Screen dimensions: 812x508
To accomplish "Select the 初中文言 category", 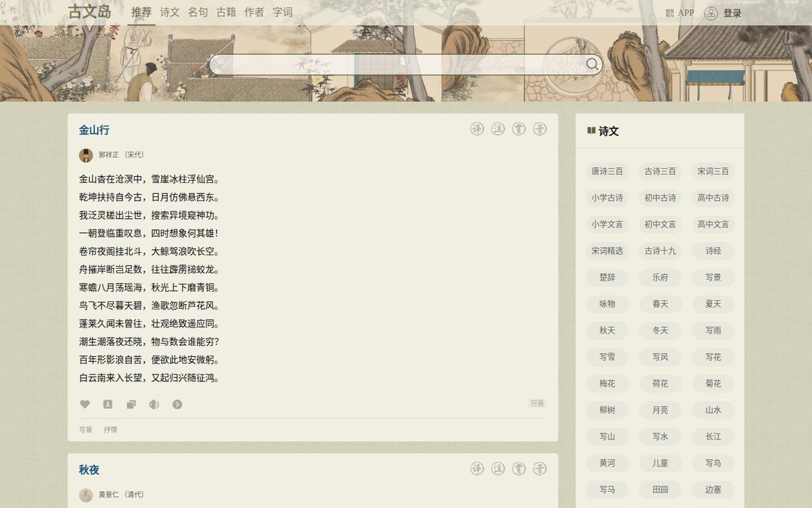I will coord(660,224).
